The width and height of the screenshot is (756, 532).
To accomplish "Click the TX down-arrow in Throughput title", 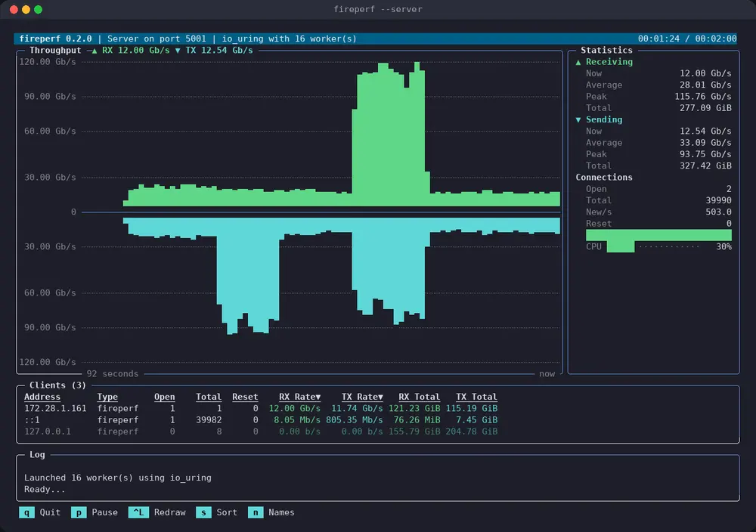I will tap(178, 50).
